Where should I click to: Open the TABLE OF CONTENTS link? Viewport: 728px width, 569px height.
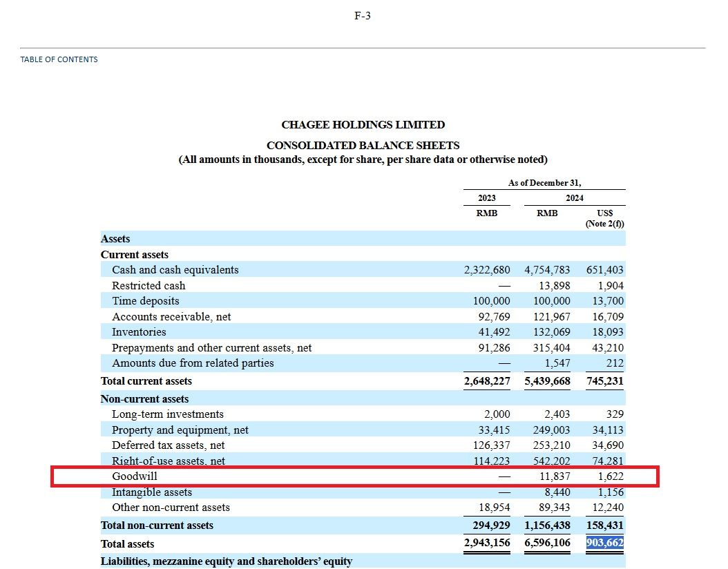coord(59,59)
